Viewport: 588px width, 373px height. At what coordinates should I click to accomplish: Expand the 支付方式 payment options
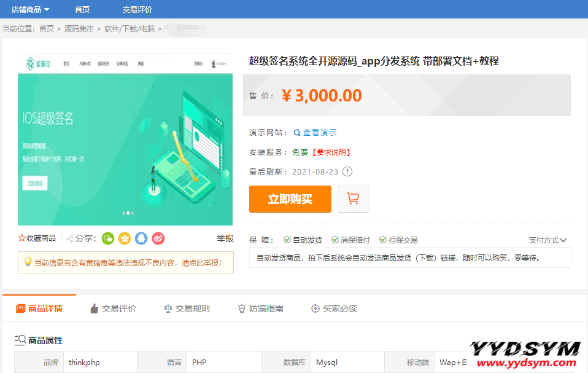pyautogui.click(x=547, y=240)
